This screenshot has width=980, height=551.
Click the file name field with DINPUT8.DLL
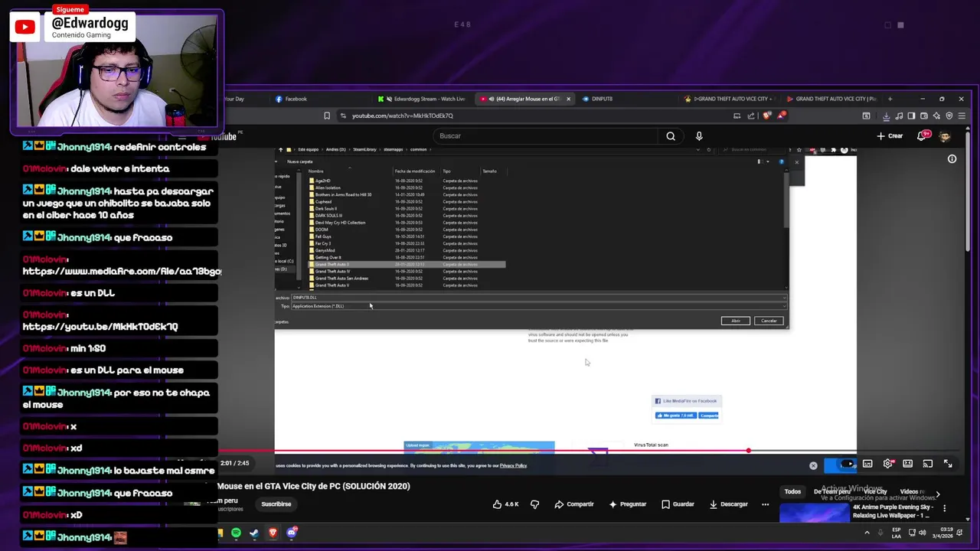(538, 298)
